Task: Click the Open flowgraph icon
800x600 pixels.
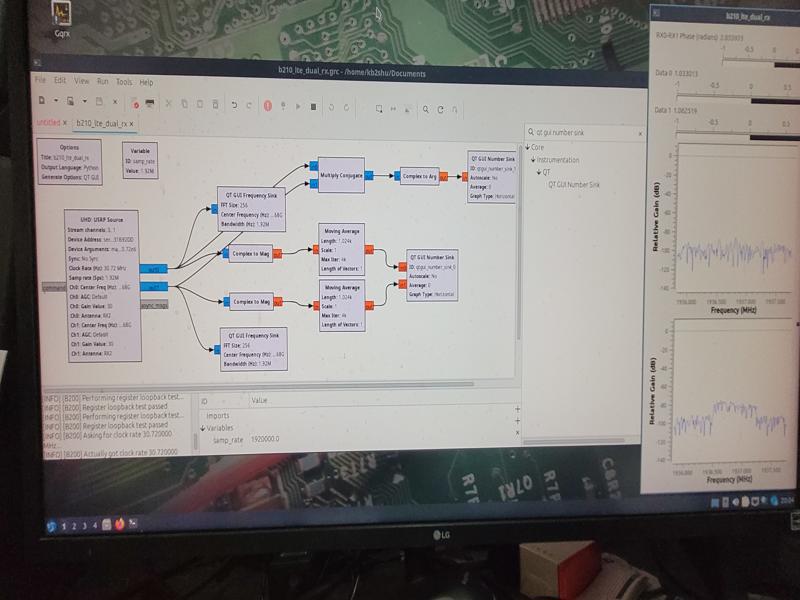Action: point(70,101)
